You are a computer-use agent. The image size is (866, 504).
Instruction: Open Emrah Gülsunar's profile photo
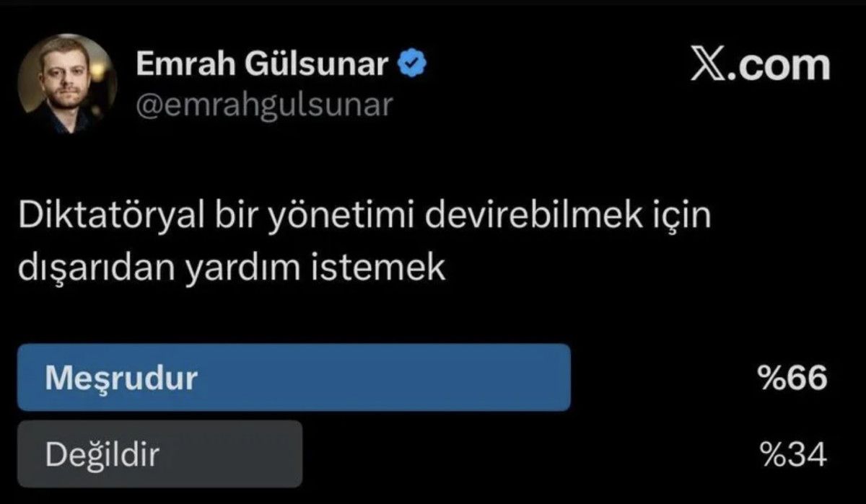pyautogui.click(x=66, y=84)
